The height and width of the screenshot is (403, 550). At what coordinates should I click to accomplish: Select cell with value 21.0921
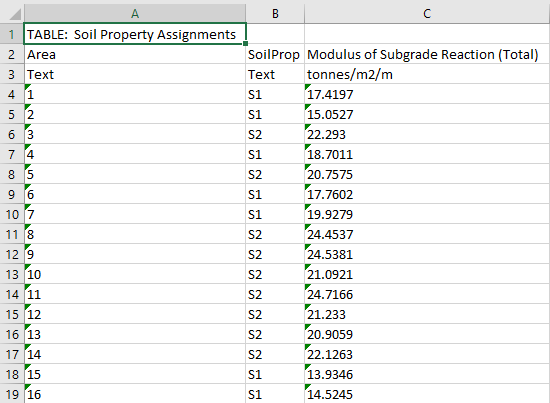click(x=427, y=274)
